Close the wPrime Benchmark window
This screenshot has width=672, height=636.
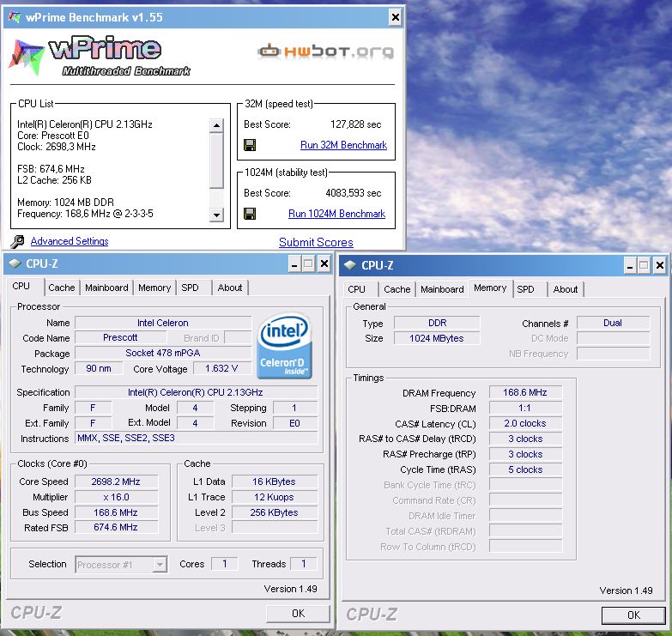tap(395, 17)
